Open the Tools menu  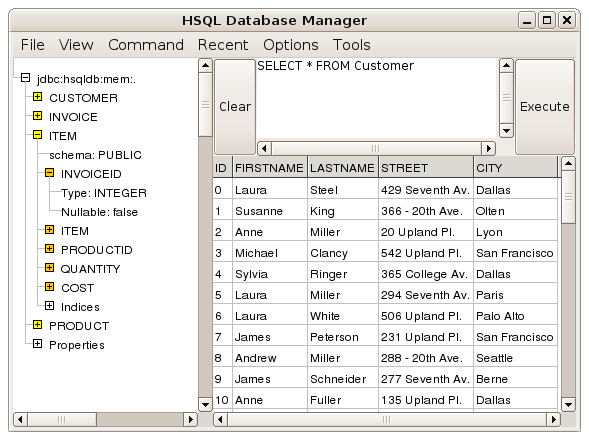coord(352,45)
